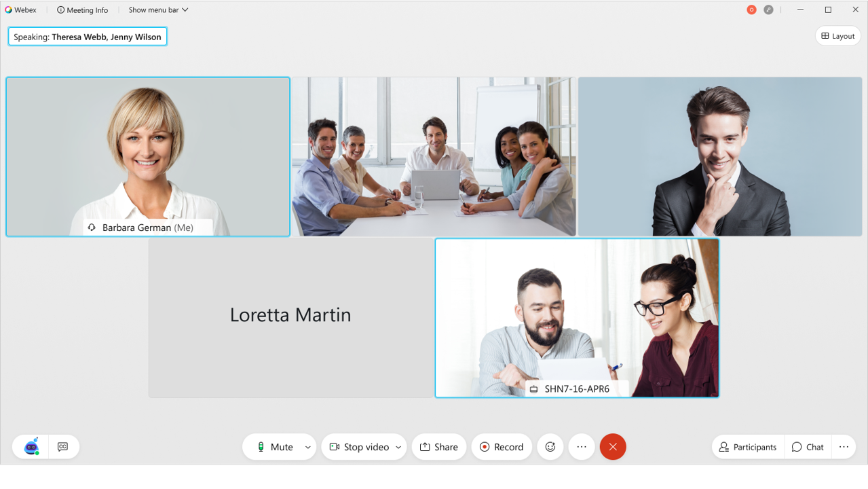Open the Webex Assistant robot icon
This screenshot has height=489, width=868.
click(31, 447)
